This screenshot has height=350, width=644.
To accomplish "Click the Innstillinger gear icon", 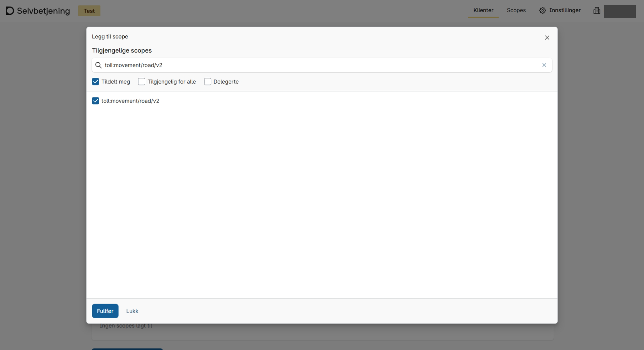I will tap(542, 10).
